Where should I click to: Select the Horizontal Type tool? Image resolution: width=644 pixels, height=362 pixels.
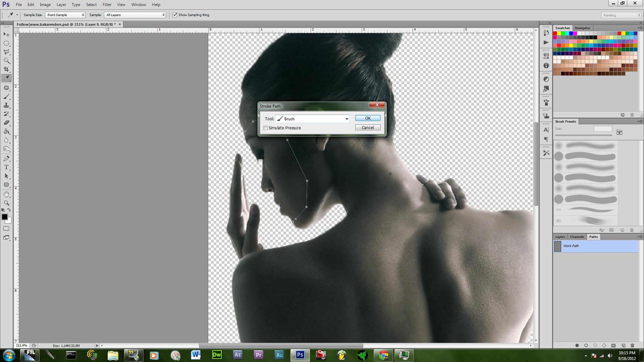(x=6, y=167)
